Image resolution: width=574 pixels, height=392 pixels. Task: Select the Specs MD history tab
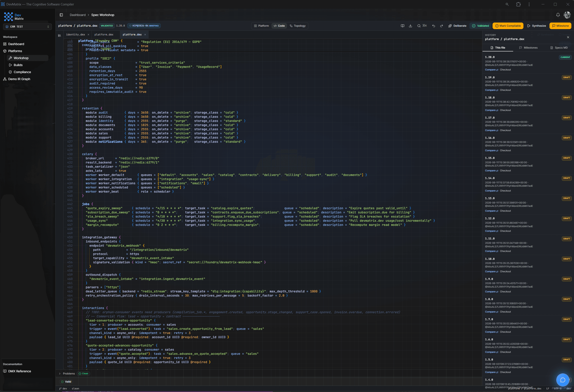click(559, 48)
